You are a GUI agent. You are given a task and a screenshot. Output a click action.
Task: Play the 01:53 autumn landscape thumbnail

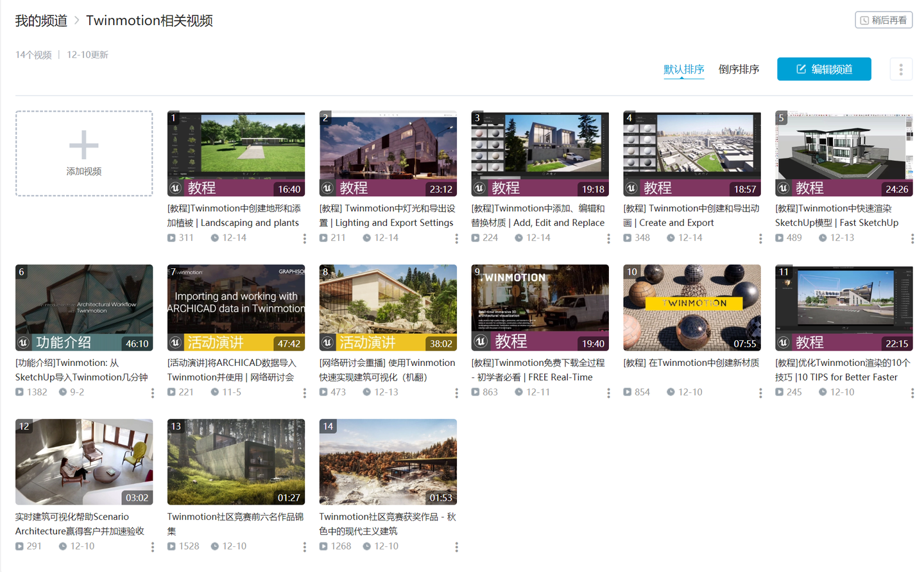coord(388,462)
